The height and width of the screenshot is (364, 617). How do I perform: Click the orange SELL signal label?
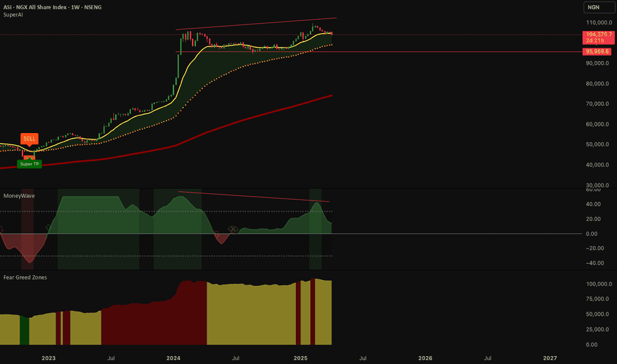29,139
